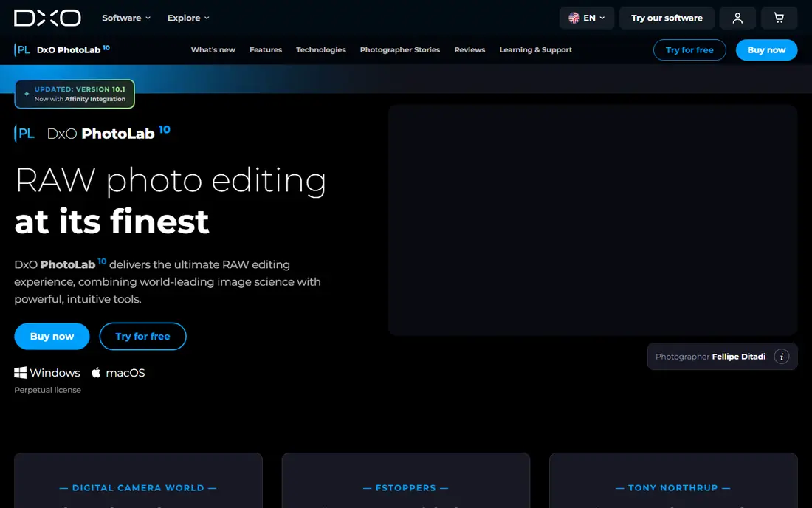Click the 'delivers the ultimate RAW editing' paragraph
The width and height of the screenshot is (812, 508).
pyautogui.click(x=168, y=282)
